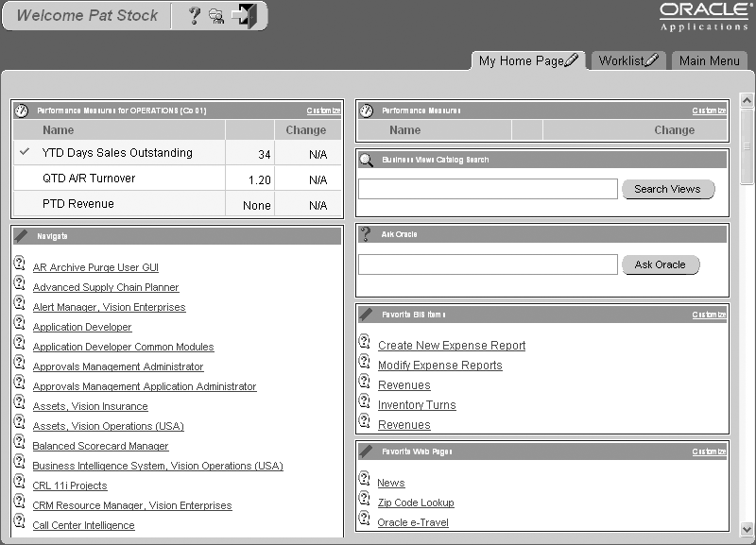Click icon beside Assets, Vision Operations (USA)
This screenshot has width=756, height=545.
pos(19,421)
